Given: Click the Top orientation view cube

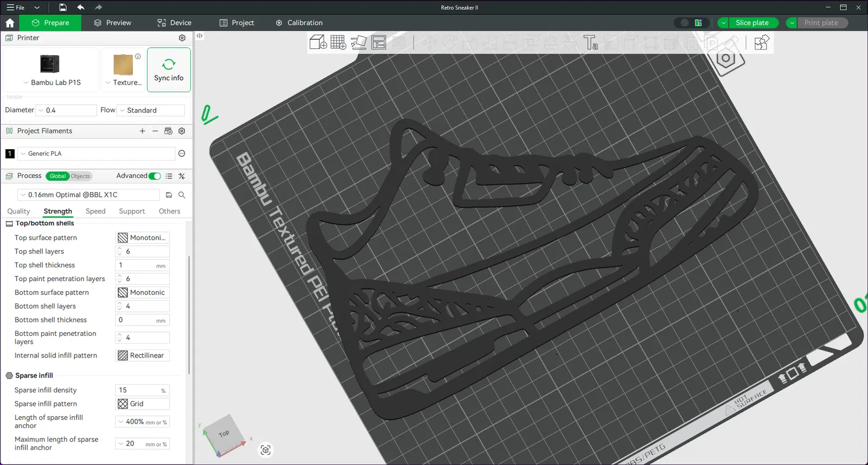Looking at the screenshot, I should tap(224, 435).
